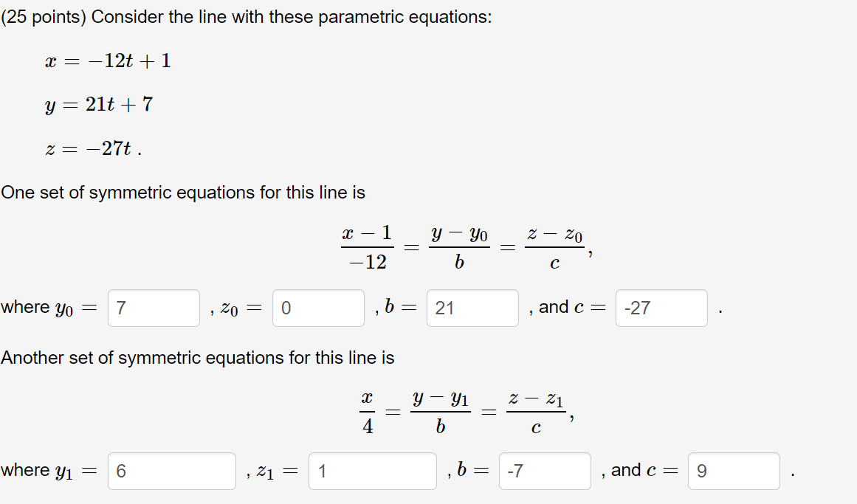Select the equation y equals 21t plus 7
The width and height of the screenshot is (857, 504).
click(x=98, y=106)
